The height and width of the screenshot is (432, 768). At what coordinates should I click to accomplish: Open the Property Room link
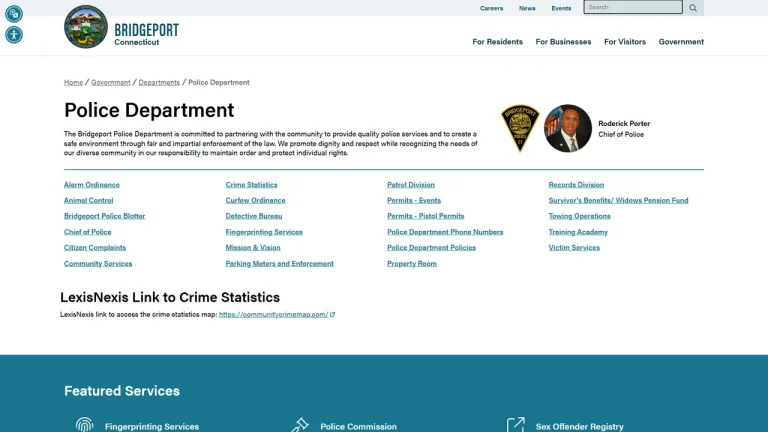[x=412, y=264]
